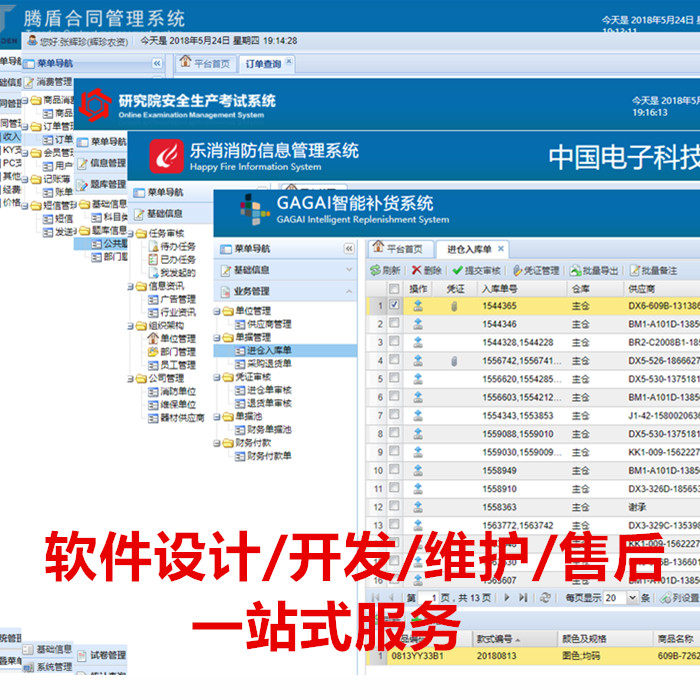Click the 列设置 column settings icon
The height and width of the screenshot is (700, 700).
click(666, 597)
